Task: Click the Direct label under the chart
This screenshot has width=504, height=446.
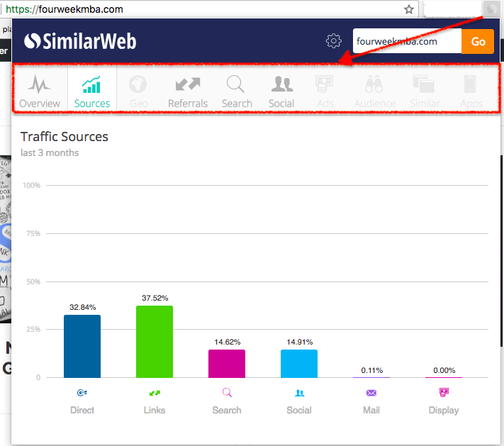Action: point(82,411)
